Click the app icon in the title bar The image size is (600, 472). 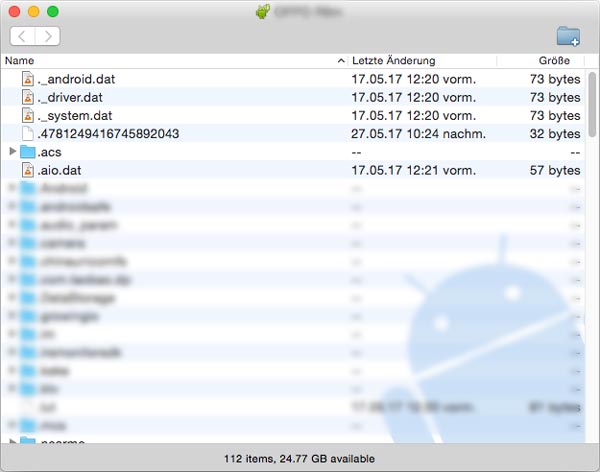click(262, 12)
